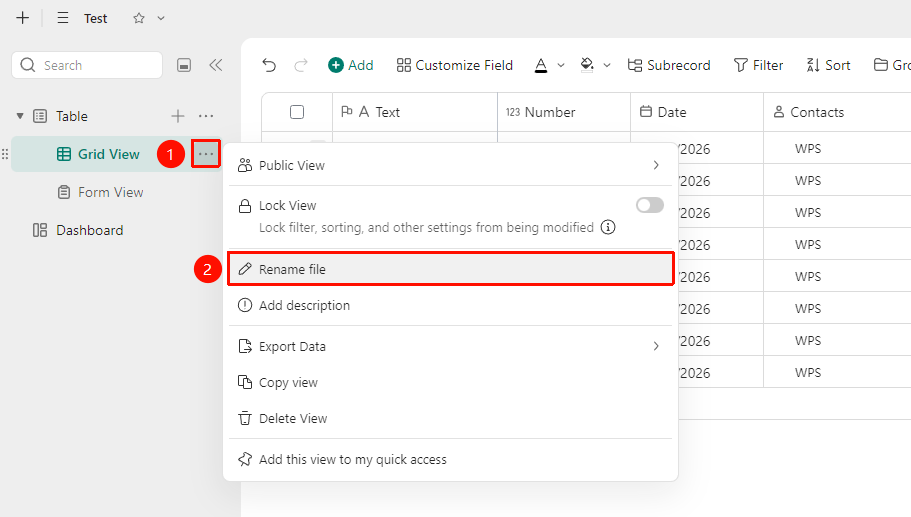Viewport: 911px width, 517px height.
Task: Open the hamburger menu next to Test
Action: coord(63,18)
